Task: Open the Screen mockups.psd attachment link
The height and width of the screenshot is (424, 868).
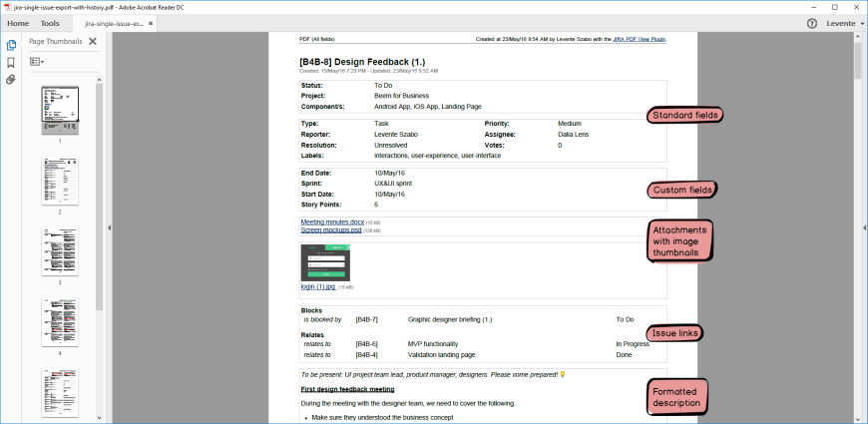Action: (x=330, y=230)
